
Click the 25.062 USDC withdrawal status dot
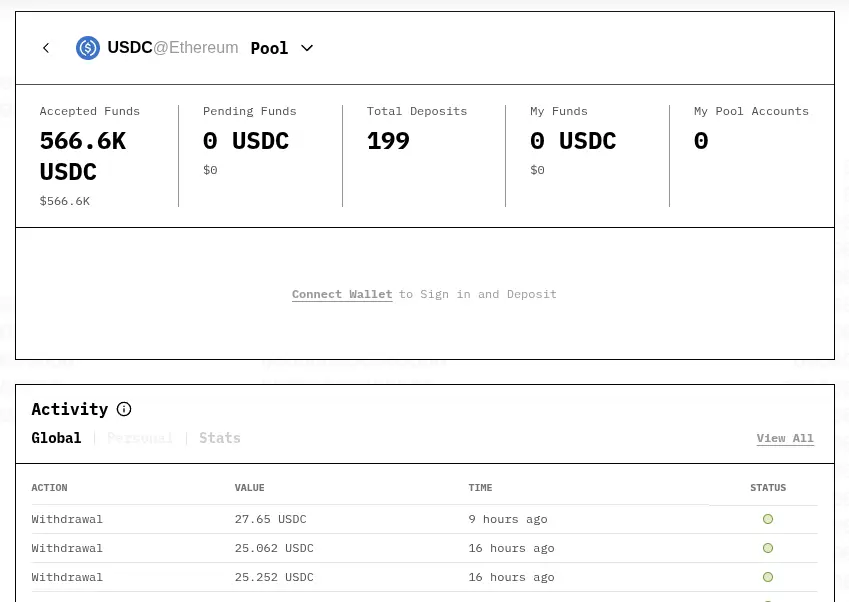[768, 548]
